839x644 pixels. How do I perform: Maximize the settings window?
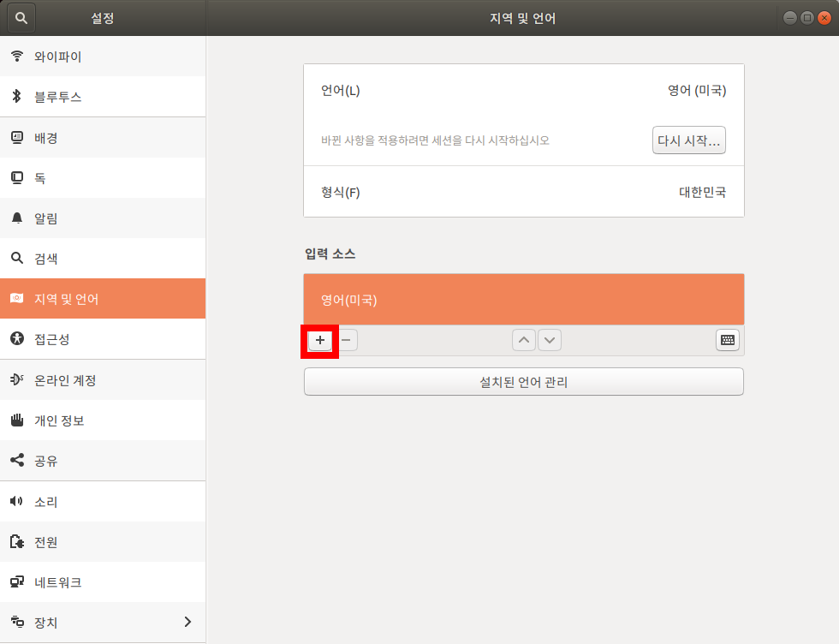[806, 18]
